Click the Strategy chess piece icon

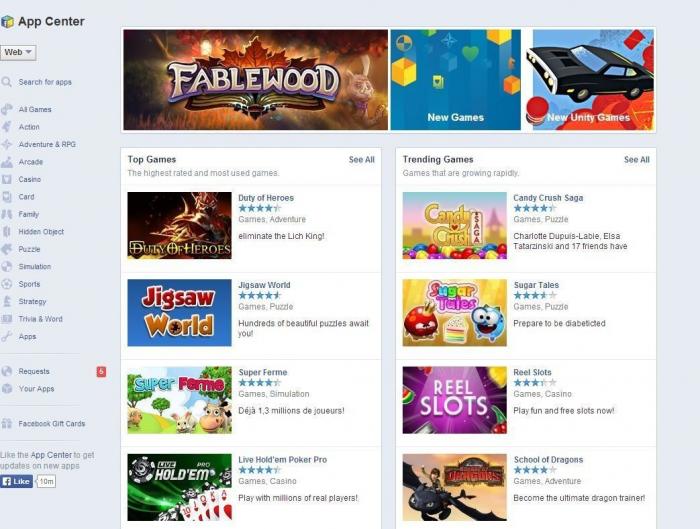[x=7, y=301]
